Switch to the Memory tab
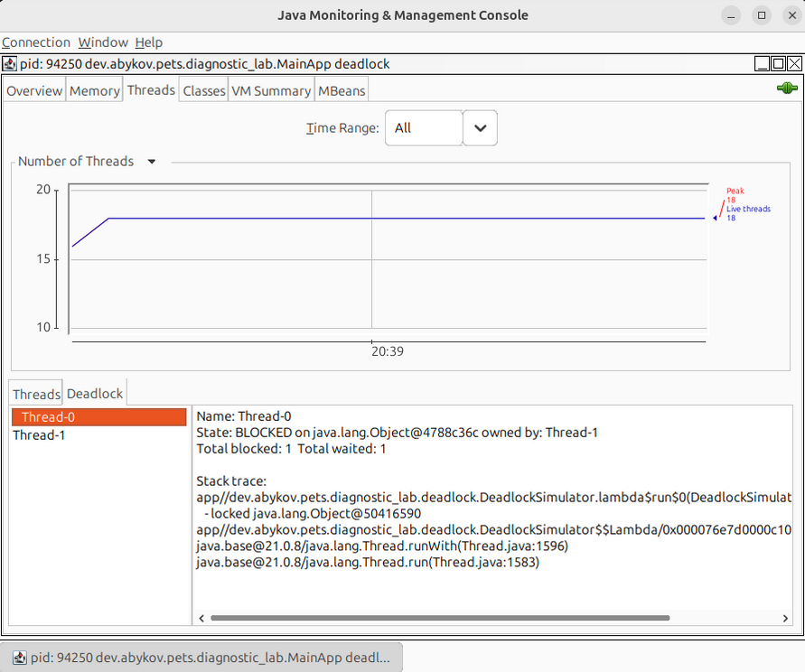Image resolution: width=805 pixels, height=672 pixels. coord(95,90)
